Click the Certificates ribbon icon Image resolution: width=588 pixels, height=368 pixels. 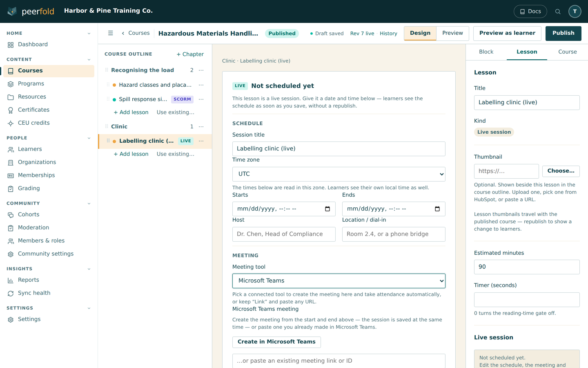pyautogui.click(x=11, y=110)
